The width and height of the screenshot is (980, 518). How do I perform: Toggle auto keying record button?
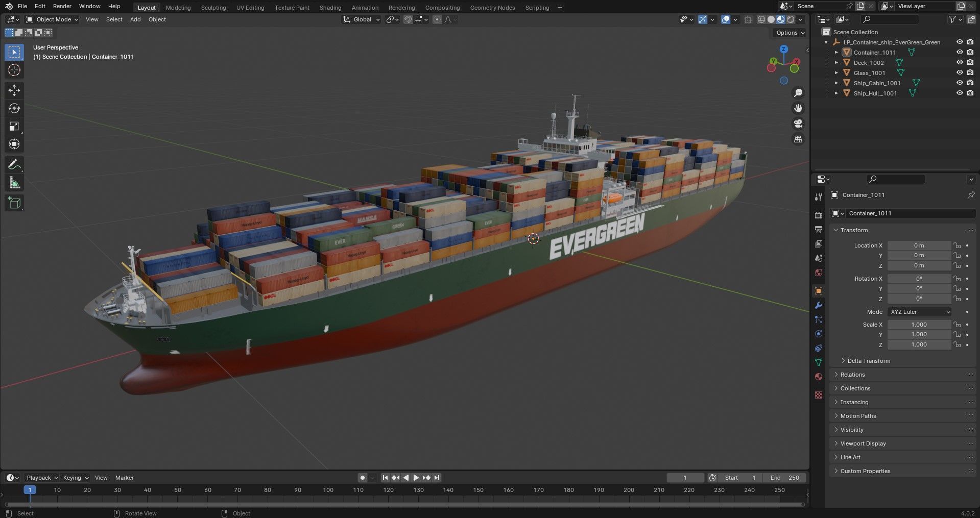pyautogui.click(x=363, y=478)
